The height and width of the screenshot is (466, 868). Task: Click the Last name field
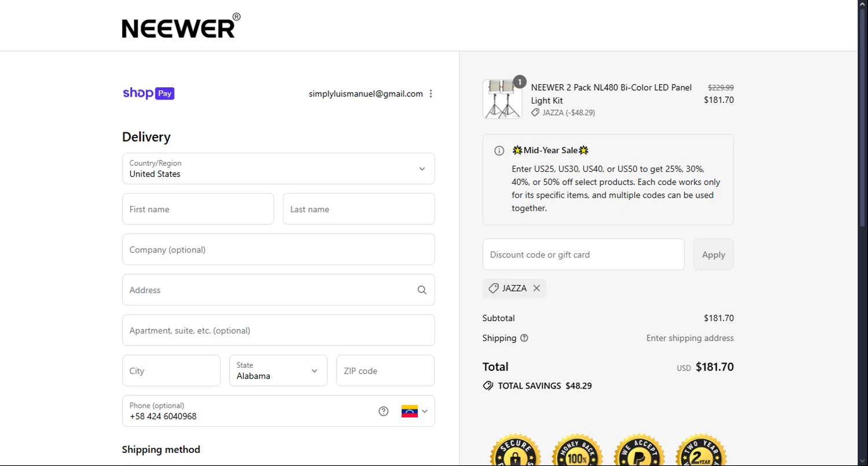click(x=359, y=209)
